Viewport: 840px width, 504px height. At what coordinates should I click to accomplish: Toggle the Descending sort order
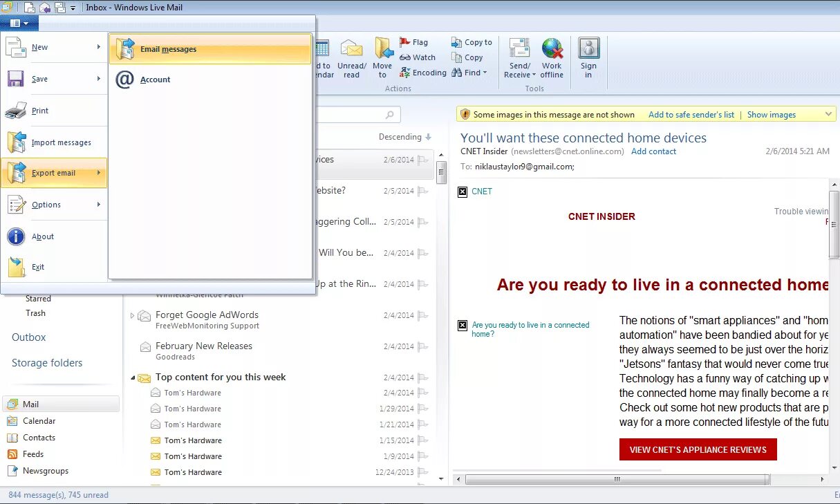click(x=405, y=137)
